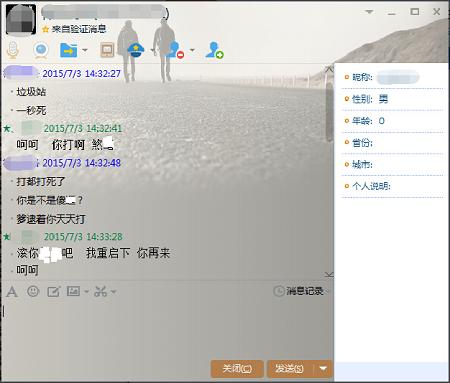Expand the block contact dropdown arrow
Screen dimensions: 450x383
pos(192,51)
